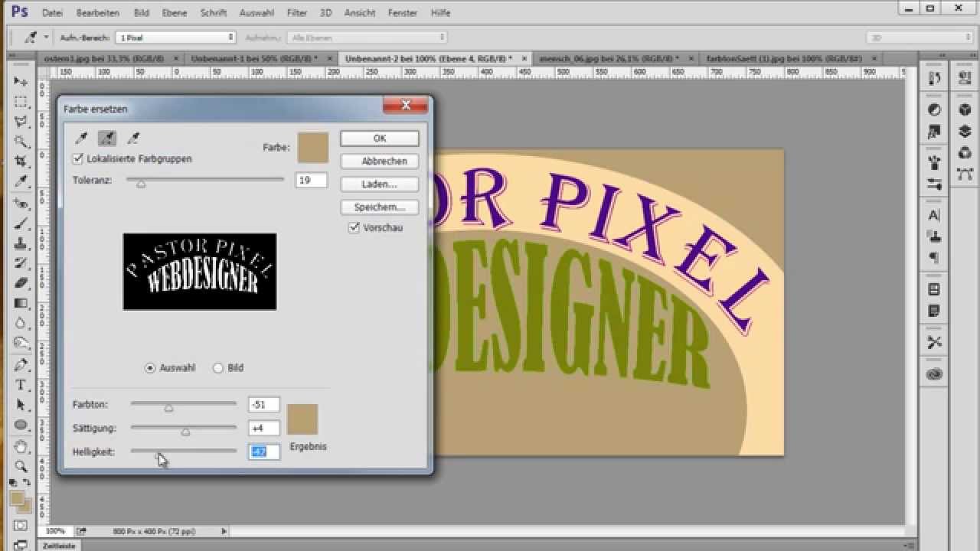Select the Blur drop tool
Viewport: 980px width, 551px height.
pos(21,323)
